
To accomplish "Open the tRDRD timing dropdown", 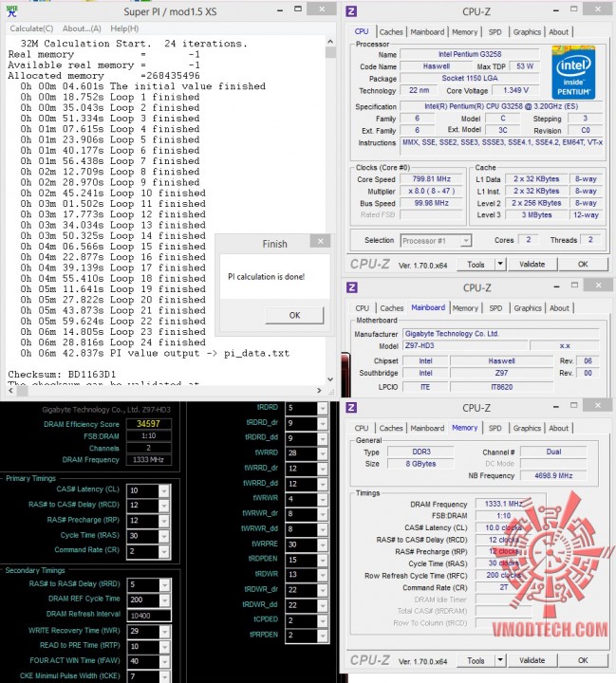I will pyautogui.click(x=323, y=408).
